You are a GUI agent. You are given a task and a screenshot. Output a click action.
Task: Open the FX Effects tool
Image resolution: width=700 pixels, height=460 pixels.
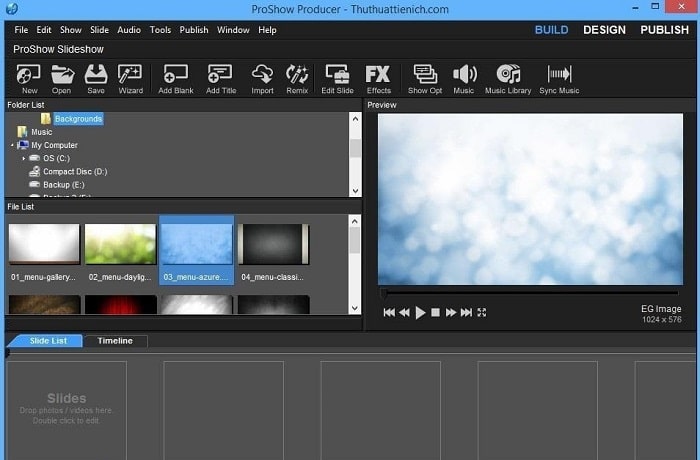click(379, 79)
